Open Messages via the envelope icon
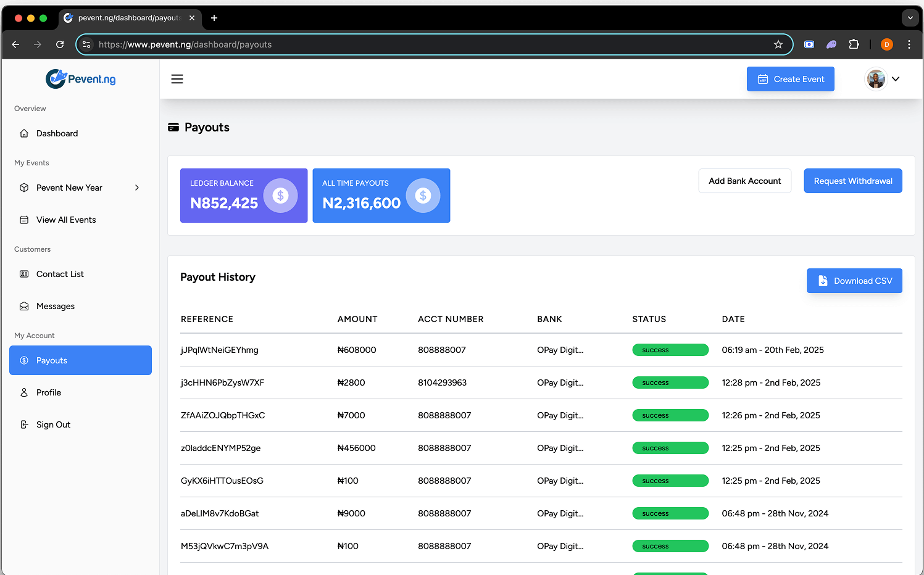The width and height of the screenshot is (924, 575). click(23, 306)
